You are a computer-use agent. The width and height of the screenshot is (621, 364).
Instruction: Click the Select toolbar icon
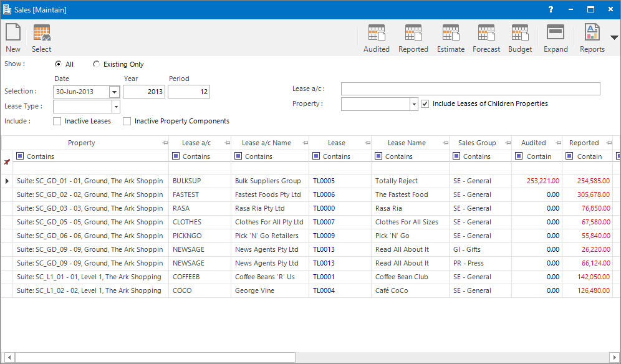pyautogui.click(x=42, y=38)
